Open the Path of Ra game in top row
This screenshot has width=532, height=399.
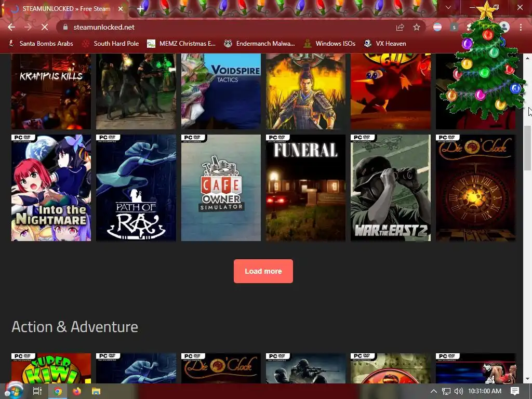(x=136, y=188)
